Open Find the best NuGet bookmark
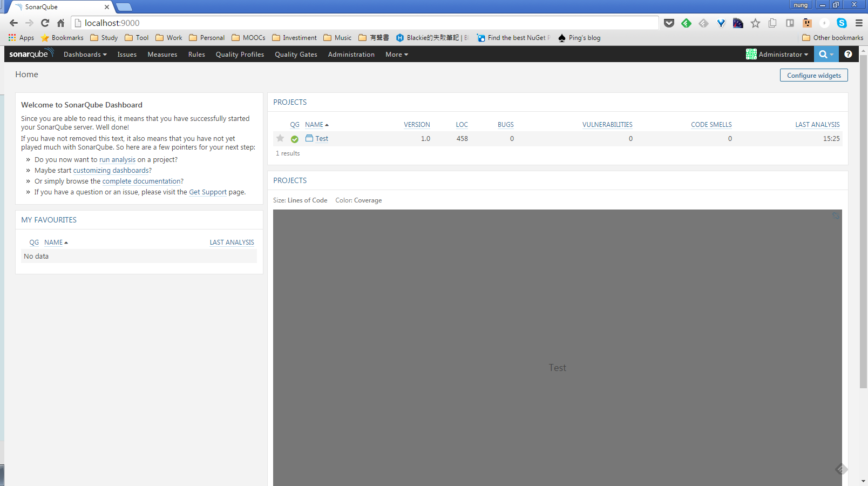The width and height of the screenshot is (868, 486). pos(513,38)
